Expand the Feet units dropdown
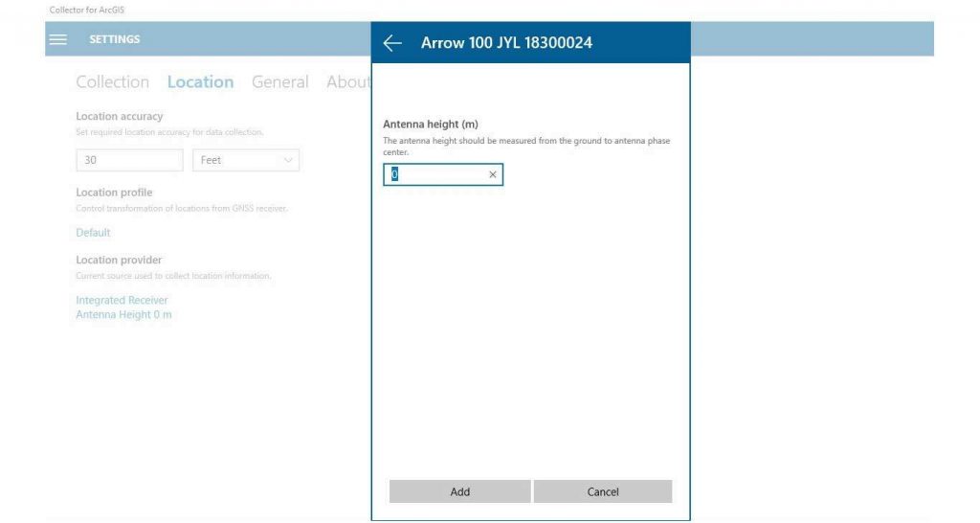The width and height of the screenshot is (980, 523). 246,160
